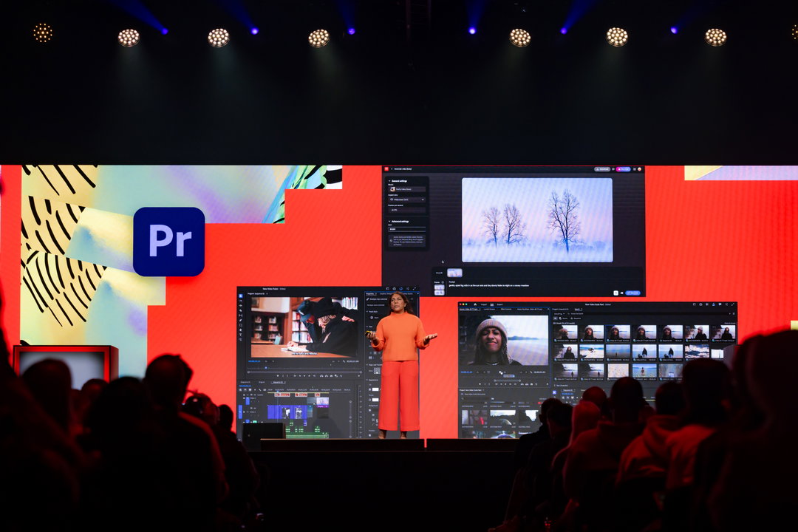
Task: Click the Download button in Generate Video header
Action: pyautogui.click(x=602, y=169)
